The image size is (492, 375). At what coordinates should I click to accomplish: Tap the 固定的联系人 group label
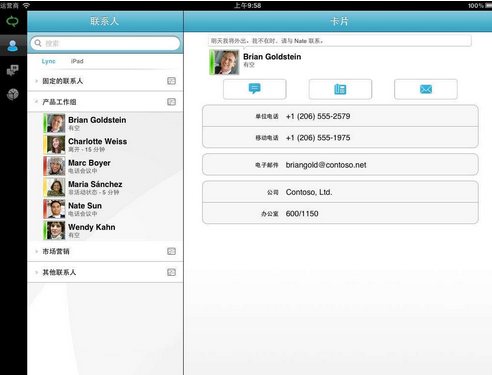(x=63, y=81)
